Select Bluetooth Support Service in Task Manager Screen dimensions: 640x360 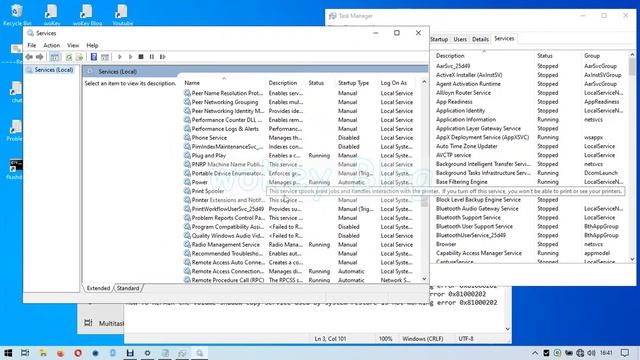point(531,218)
